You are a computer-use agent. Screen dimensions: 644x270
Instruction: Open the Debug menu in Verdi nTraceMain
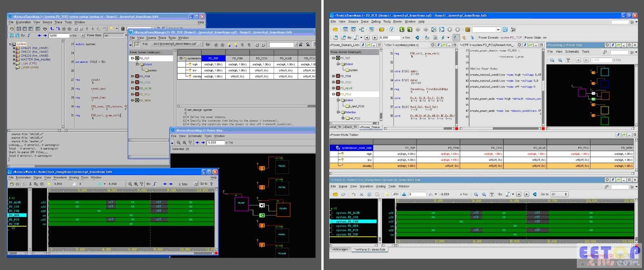click(376, 22)
